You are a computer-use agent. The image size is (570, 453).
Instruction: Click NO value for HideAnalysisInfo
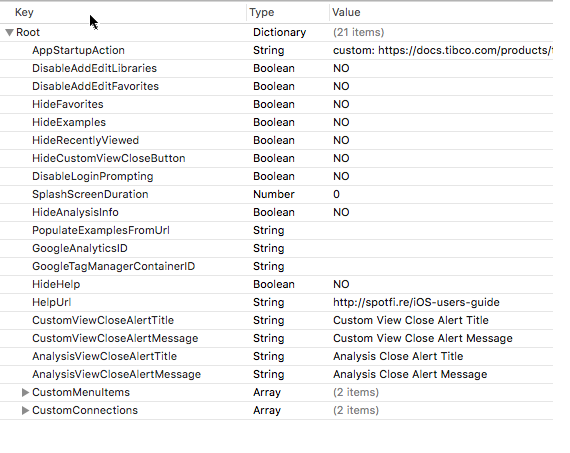[341, 212]
